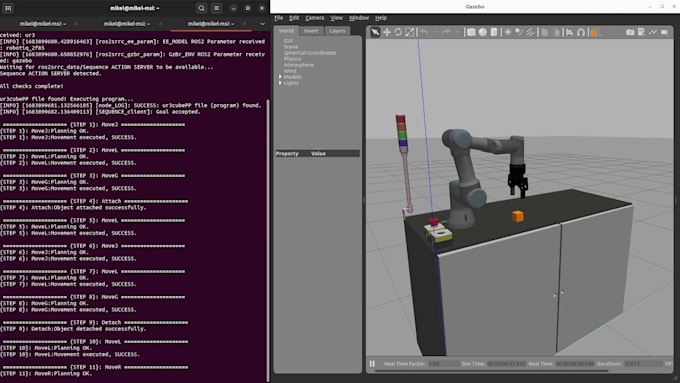Click the Property column header

coord(287,154)
